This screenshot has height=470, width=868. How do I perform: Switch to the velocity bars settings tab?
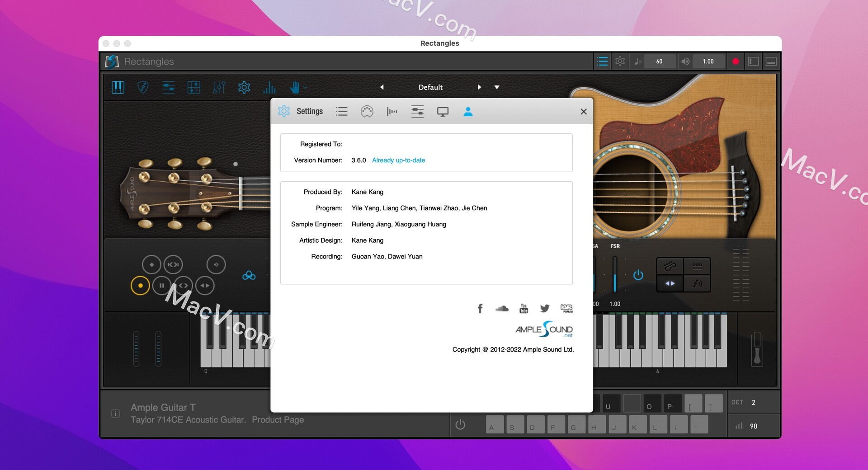point(392,112)
